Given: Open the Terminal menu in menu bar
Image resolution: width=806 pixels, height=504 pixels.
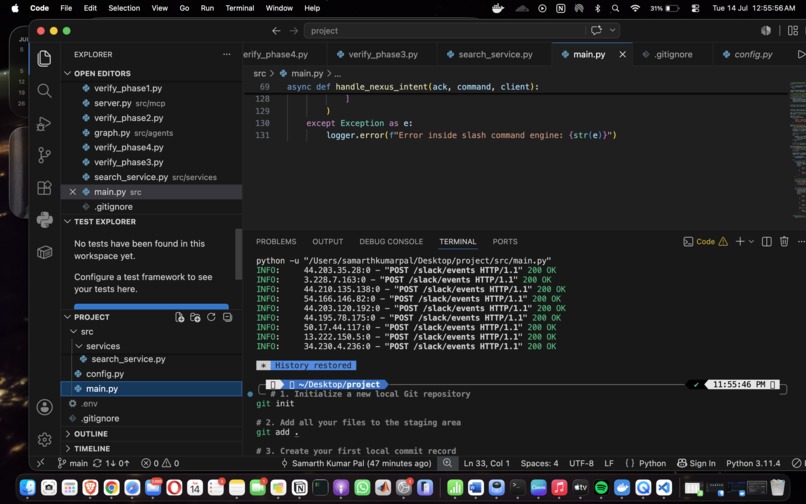Looking at the screenshot, I should (x=240, y=8).
